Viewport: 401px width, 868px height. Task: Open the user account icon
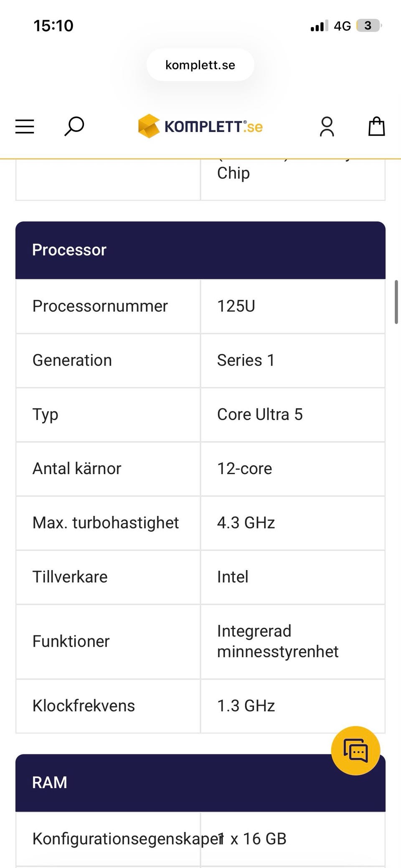pos(327,127)
